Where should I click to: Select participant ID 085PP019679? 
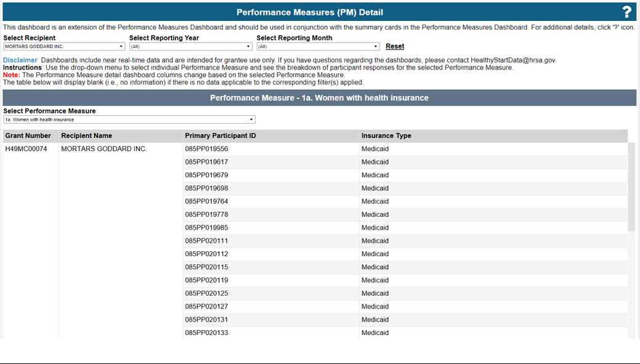[206, 175]
